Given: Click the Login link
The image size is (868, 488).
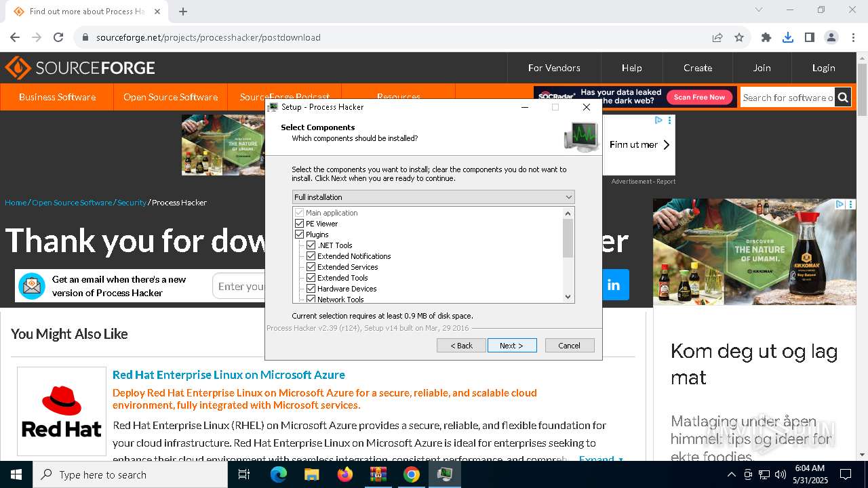Looking at the screenshot, I should point(823,68).
